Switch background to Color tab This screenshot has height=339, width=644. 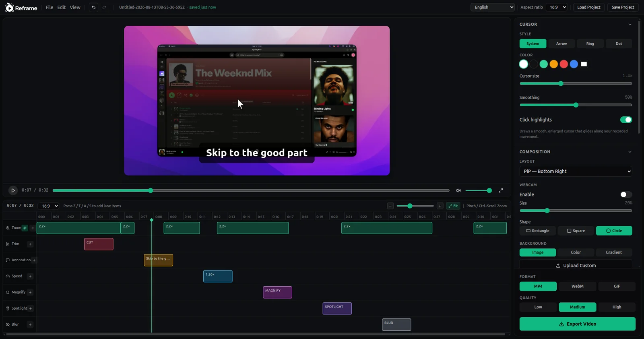[x=576, y=252]
